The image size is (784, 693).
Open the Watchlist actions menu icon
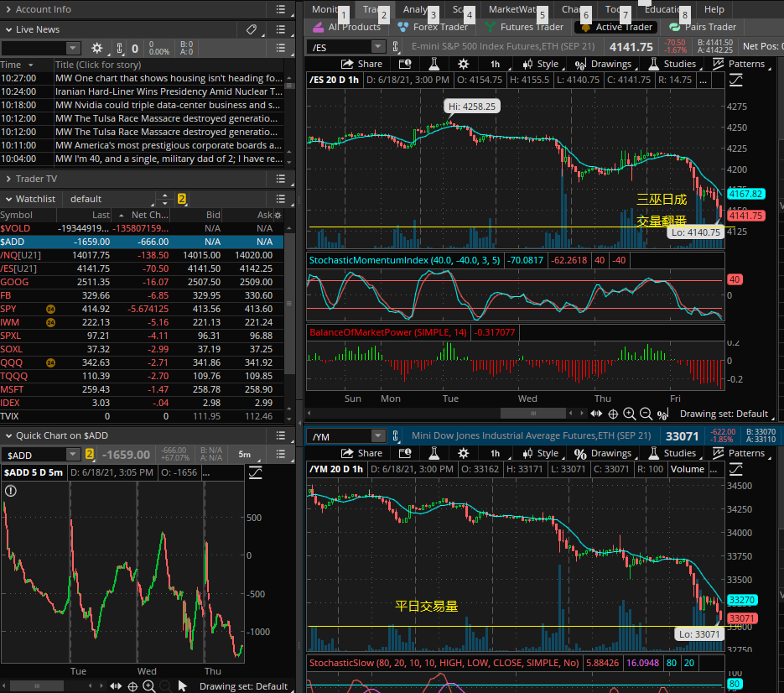pos(281,199)
